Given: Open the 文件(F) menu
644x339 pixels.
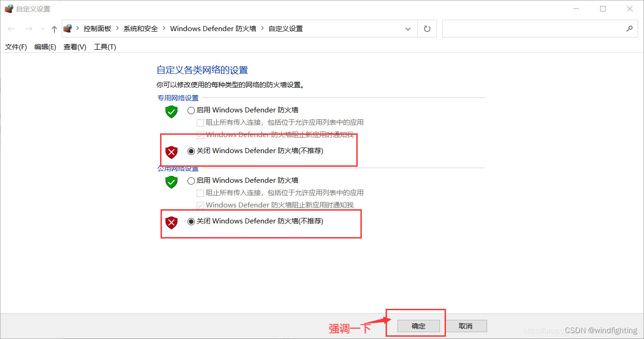Looking at the screenshot, I should coord(16,47).
